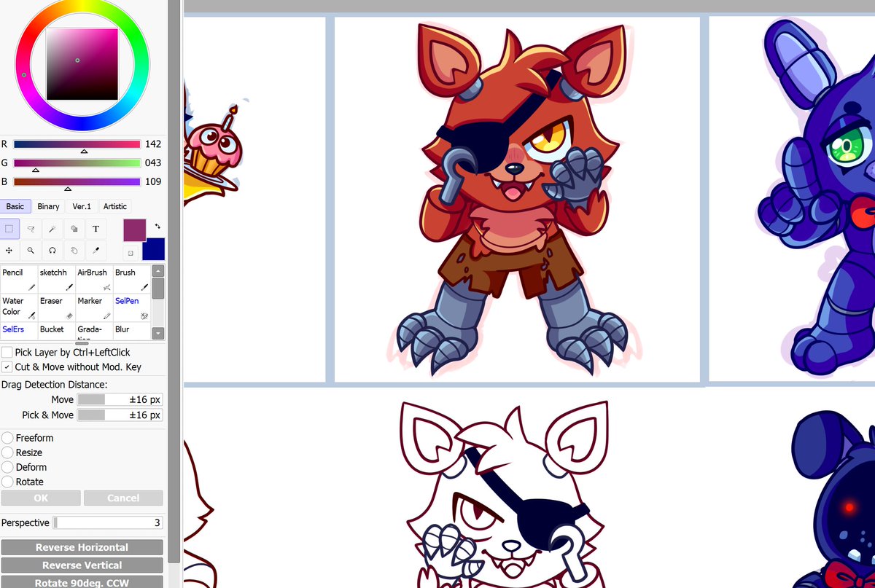
Task: Select the Resize transform option
Action: click(7, 452)
